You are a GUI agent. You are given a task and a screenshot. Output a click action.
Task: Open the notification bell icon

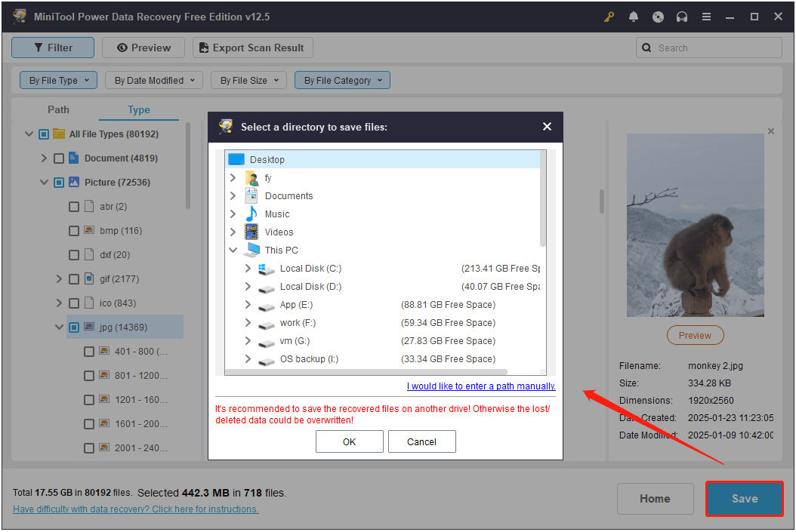(x=634, y=17)
